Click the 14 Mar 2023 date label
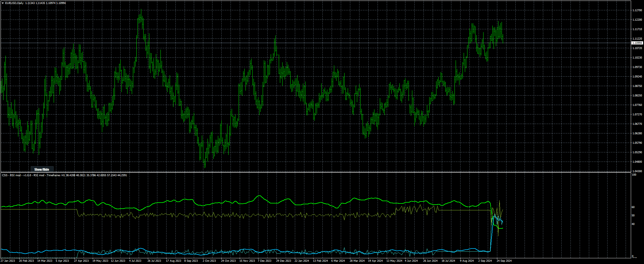The height and width of the screenshot is (264, 644). pos(45,261)
